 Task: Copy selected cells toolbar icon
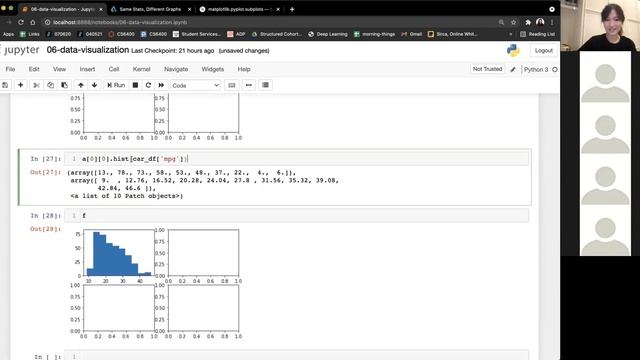point(50,85)
